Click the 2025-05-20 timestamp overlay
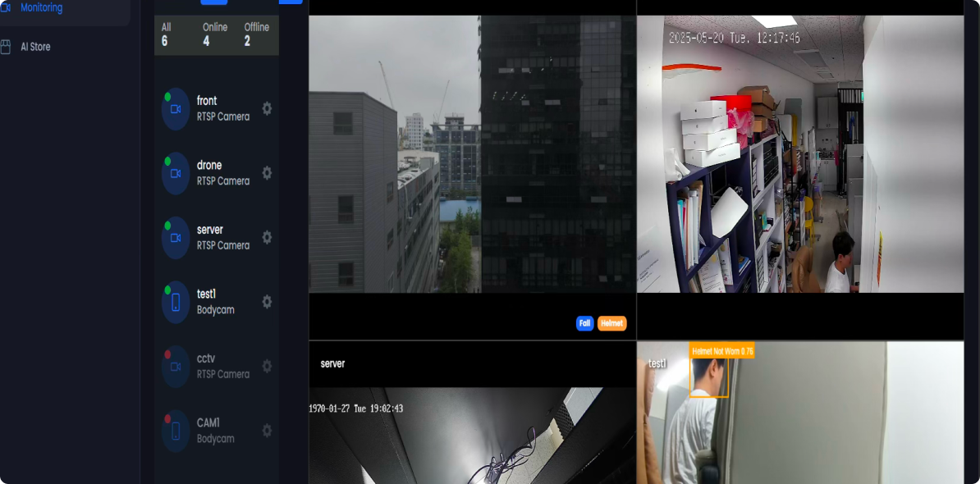This screenshot has height=484, width=980. point(735,38)
